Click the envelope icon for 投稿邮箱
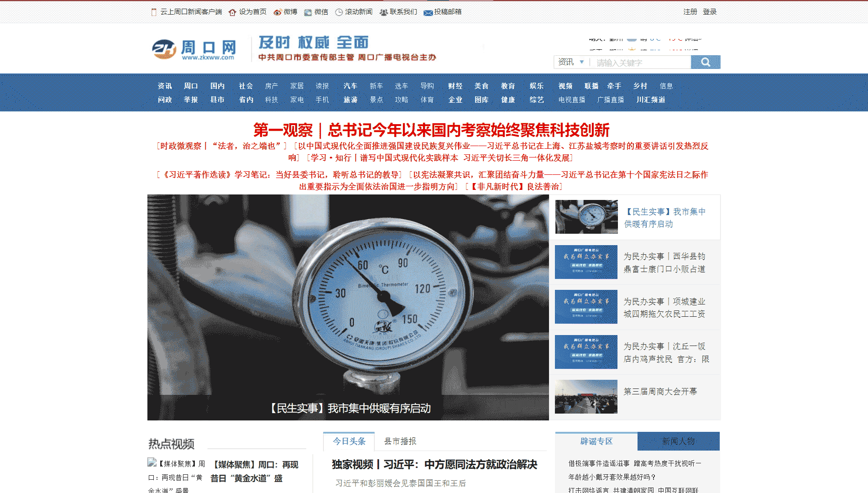The height and width of the screenshot is (493, 868). click(x=428, y=13)
